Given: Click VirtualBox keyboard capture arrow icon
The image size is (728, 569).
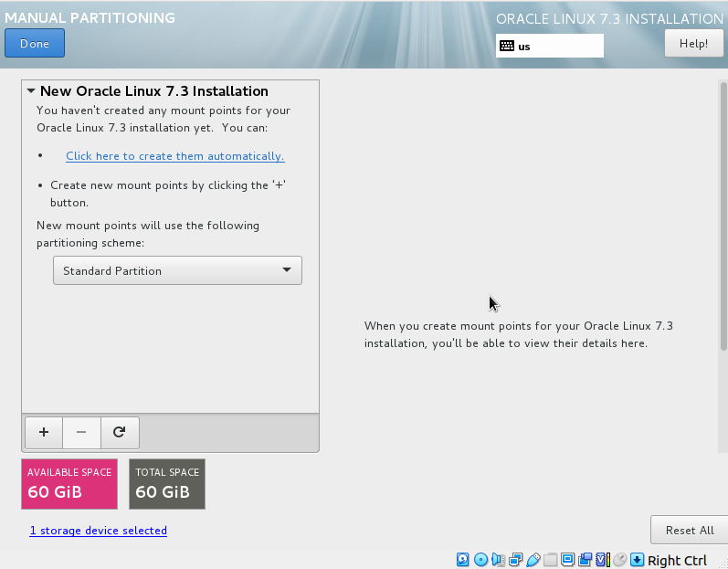Looking at the screenshot, I should tap(637, 560).
